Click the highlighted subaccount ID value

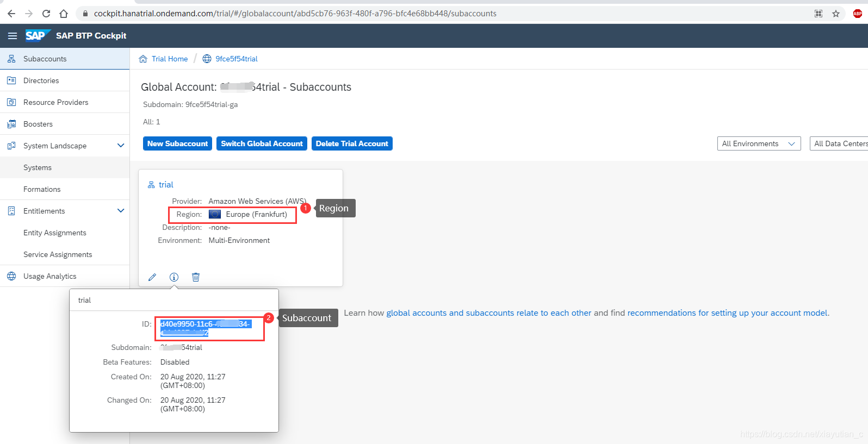coord(206,328)
